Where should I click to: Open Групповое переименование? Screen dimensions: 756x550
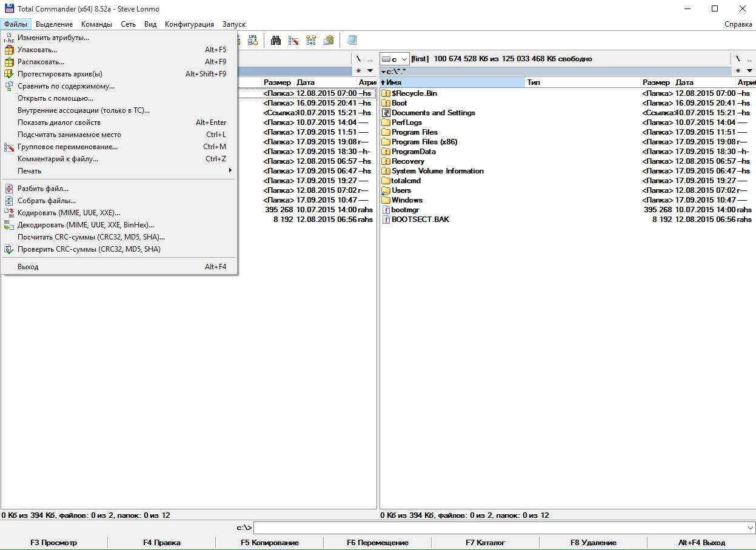(x=119, y=147)
